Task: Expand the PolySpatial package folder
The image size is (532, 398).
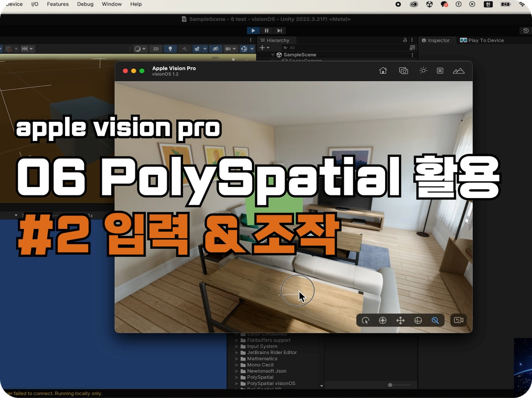Action: click(237, 377)
